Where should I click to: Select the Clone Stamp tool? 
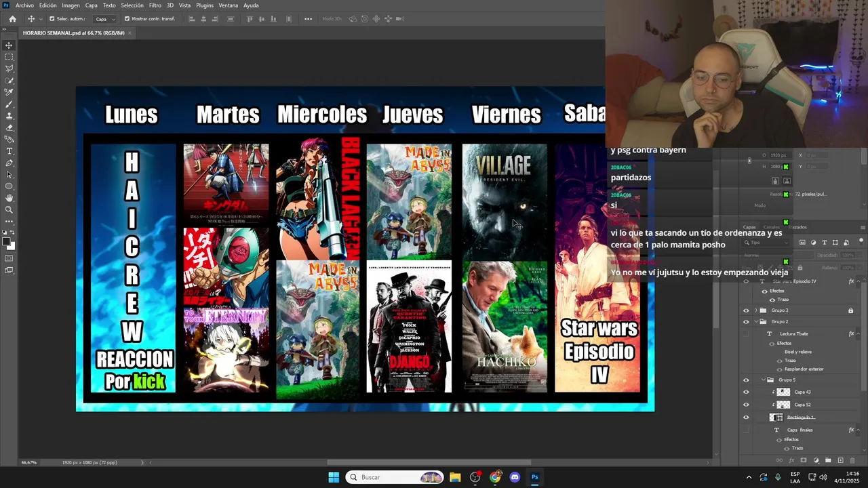click(9, 116)
